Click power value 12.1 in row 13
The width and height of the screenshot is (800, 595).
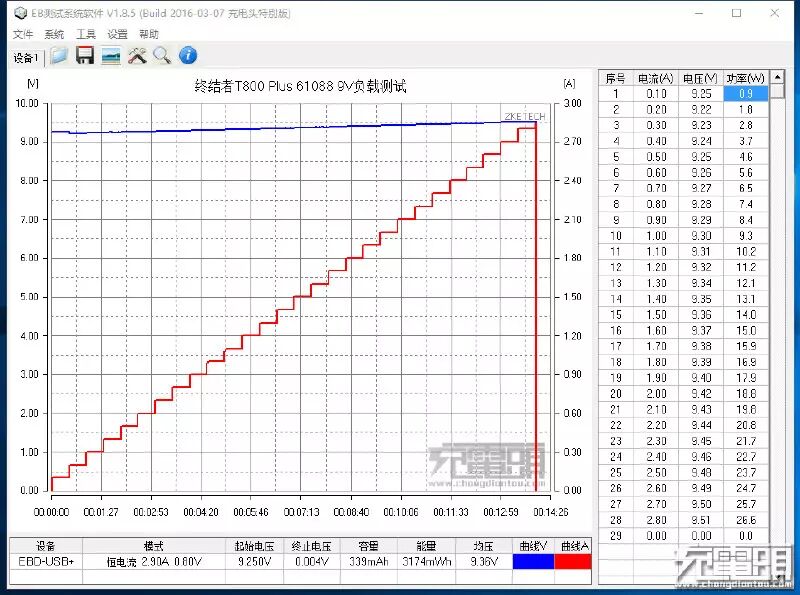pyautogui.click(x=746, y=283)
